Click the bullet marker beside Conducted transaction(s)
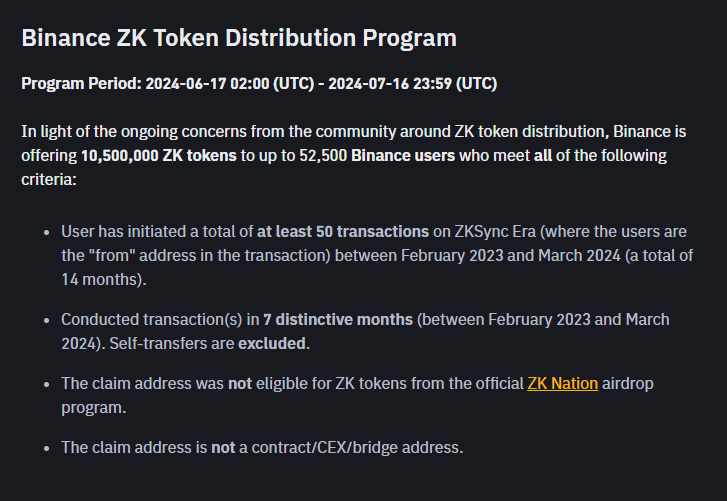 coord(46,321)
